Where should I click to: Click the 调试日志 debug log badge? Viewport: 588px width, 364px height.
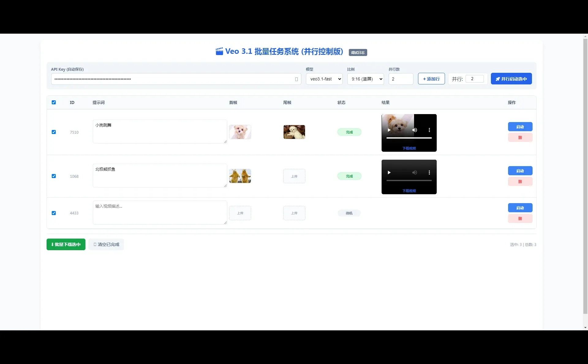[357, 52]
